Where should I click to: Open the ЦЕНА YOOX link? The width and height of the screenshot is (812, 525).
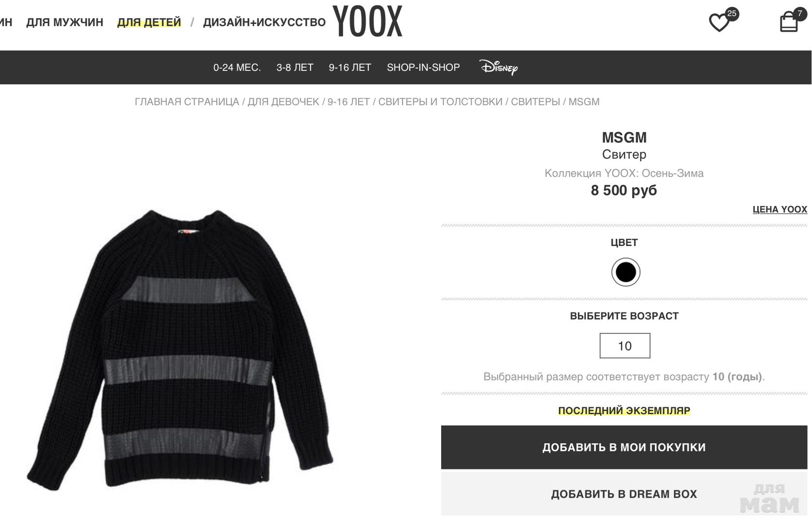pos(779,210)
